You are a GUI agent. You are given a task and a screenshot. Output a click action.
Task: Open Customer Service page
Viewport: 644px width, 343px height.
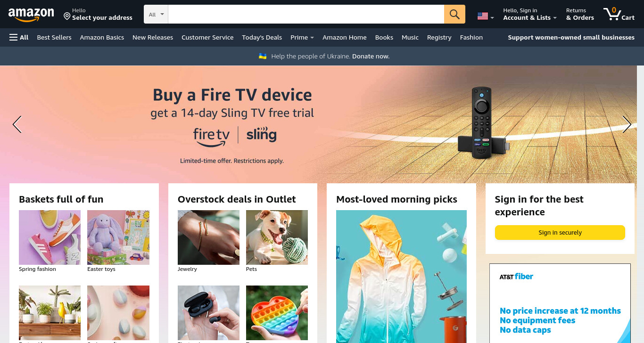tap(207, 37)
